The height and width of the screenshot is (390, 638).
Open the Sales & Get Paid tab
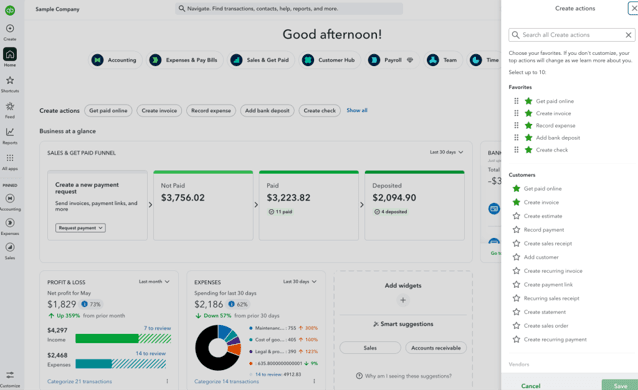(260, 60)
